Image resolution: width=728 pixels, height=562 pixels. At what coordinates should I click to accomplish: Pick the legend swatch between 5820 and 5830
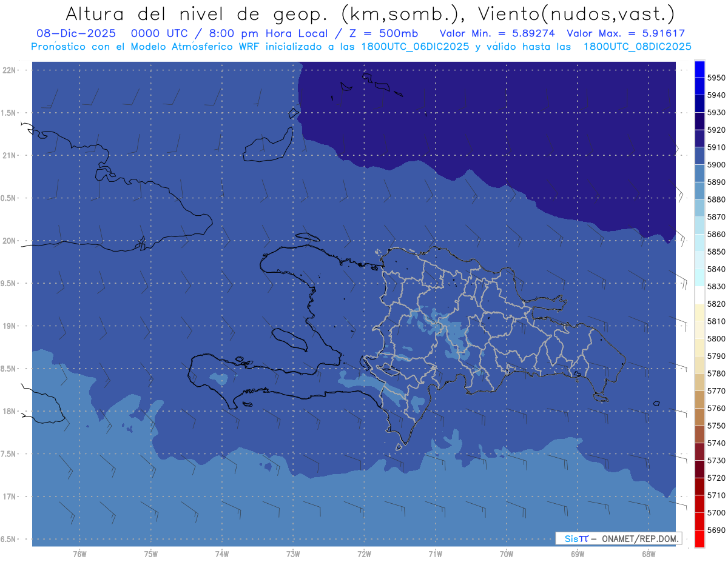699,295
